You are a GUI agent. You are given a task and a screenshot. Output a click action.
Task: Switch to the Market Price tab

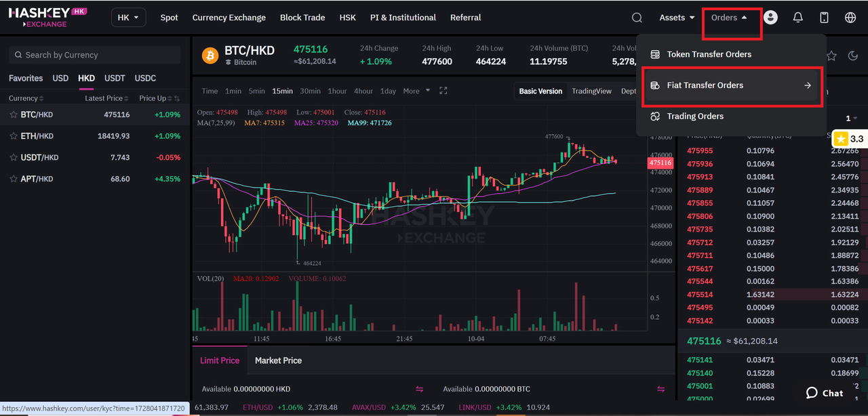(278, 360)
